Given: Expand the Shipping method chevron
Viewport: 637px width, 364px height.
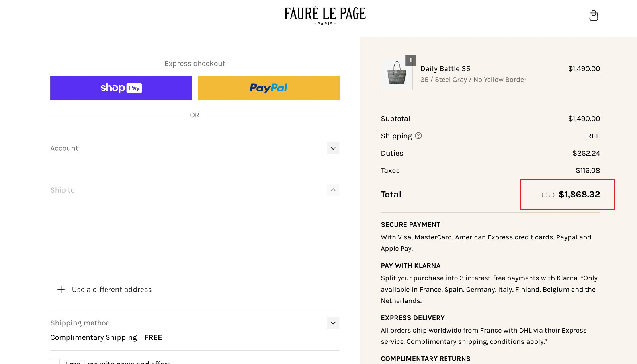Looking at the screenshot, I should (x=333, y=323).
